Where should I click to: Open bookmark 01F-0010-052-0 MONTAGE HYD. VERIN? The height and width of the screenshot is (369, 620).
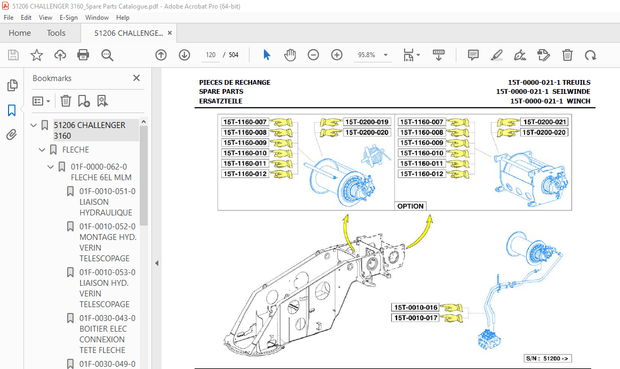[x=108, y=242]
